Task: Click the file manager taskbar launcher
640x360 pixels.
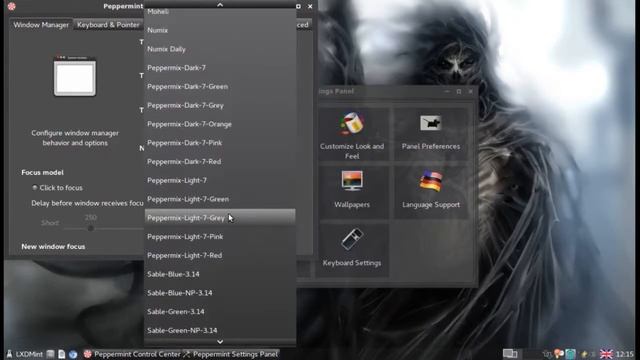Action: tap(50, 354)
